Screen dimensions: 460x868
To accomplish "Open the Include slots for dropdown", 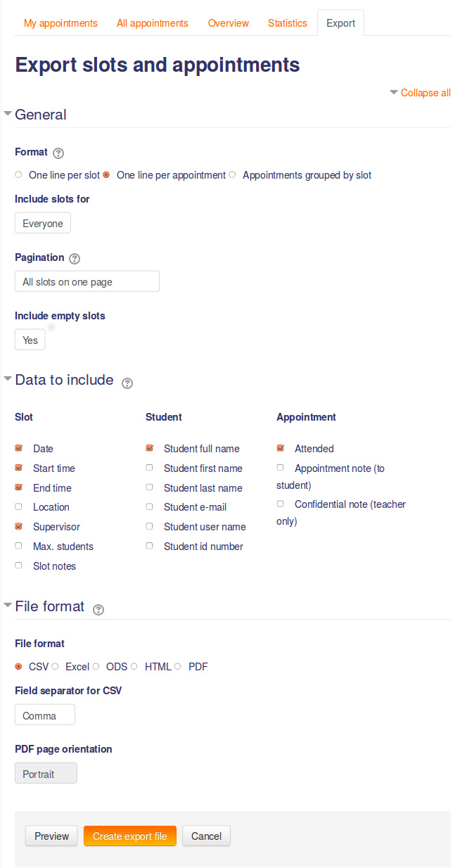I will pyautogui.click(x=42, y=223).
